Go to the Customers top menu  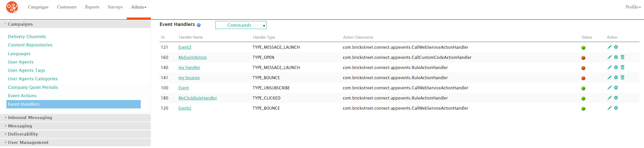click(x=67, y=7)
